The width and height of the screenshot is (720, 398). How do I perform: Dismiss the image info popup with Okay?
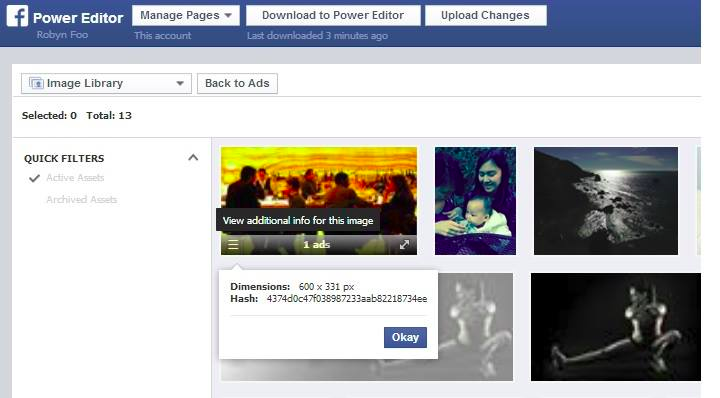click(x=405, y=337)
